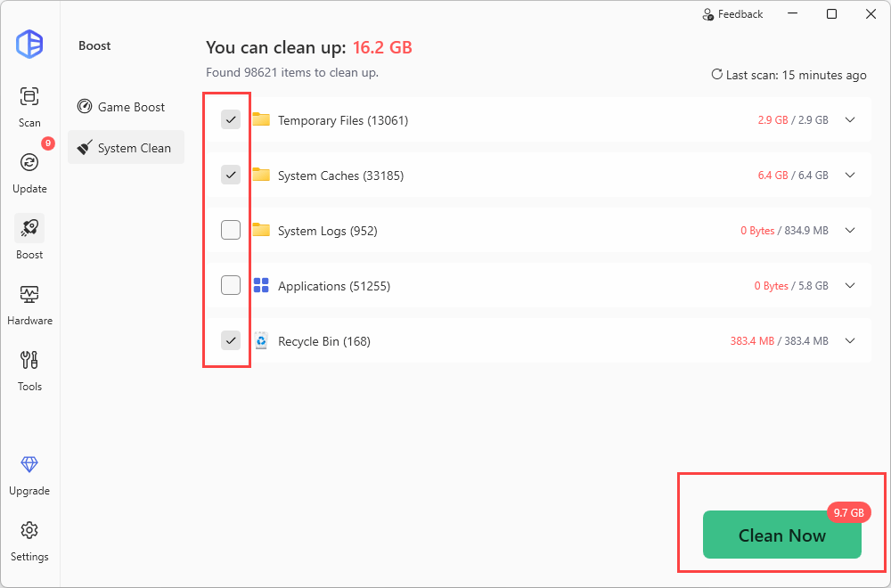Expand the System Caches row chevron

tap(849, 176)
